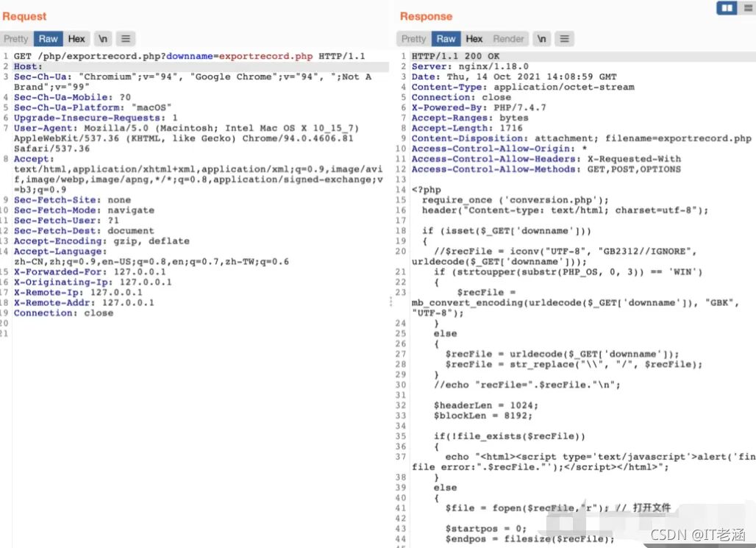
Task: Toggle the \n non-printable characters button in Response
Action: 541,38
